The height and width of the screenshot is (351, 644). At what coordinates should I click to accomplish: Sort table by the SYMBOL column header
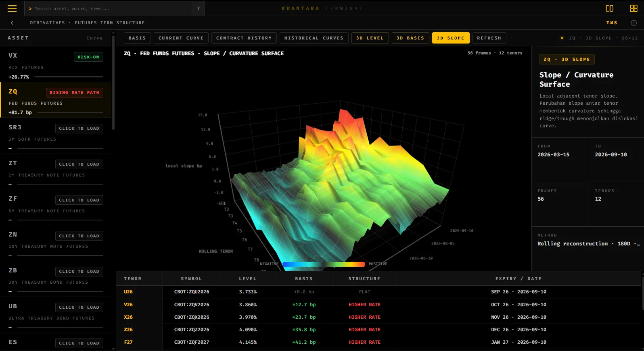pyautogui.click(x=191, y=279)
